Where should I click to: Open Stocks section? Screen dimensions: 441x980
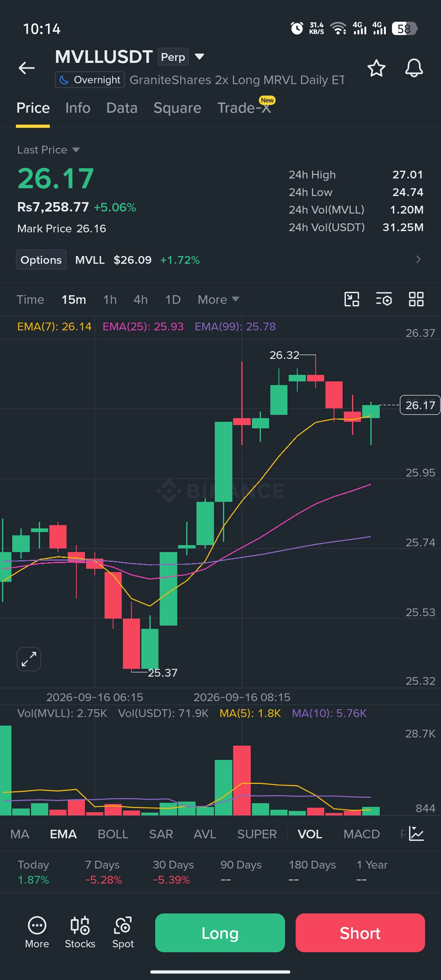click(x=80, y=933)
